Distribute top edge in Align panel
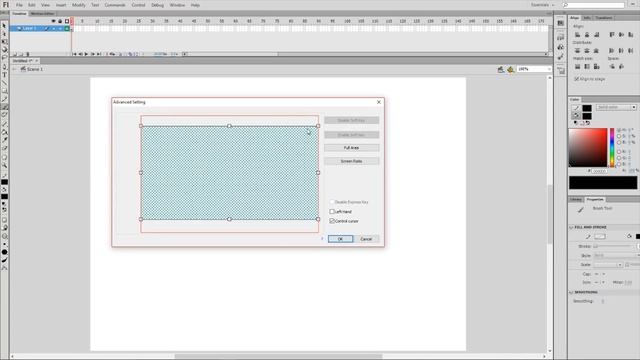Image resolution: width=640 pixels, height=360 pixels. coord(577,51)
